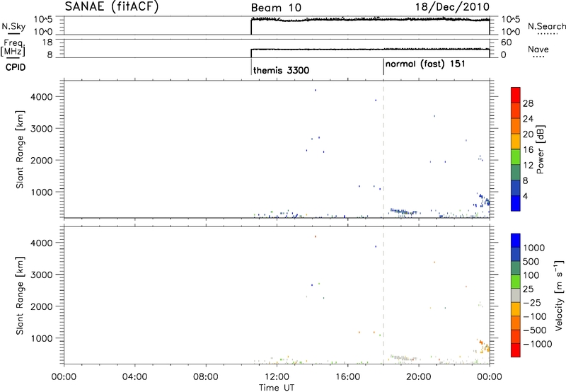Click the '20:00' time tick label

pos(419,377)
